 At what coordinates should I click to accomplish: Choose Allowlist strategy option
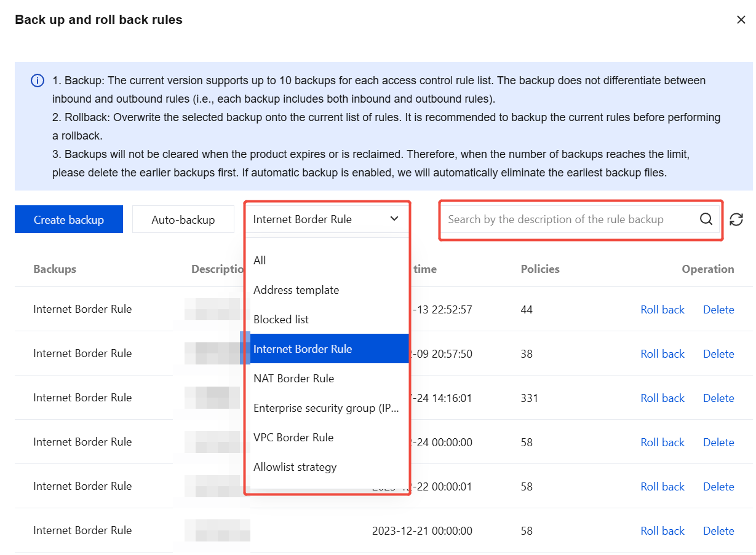pos(295,467)
